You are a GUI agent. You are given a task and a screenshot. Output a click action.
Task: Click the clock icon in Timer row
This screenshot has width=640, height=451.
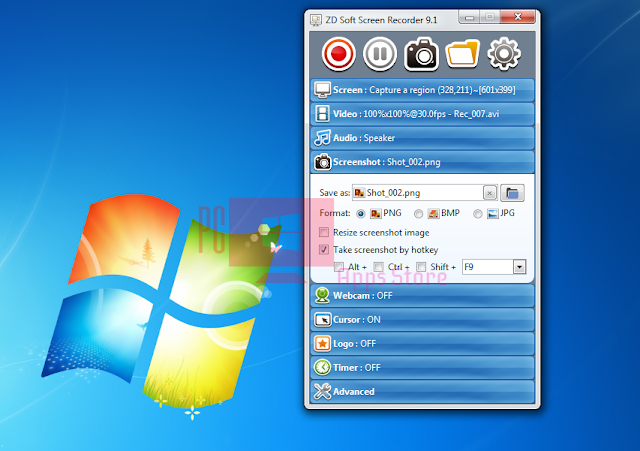[x=322, y=368]
